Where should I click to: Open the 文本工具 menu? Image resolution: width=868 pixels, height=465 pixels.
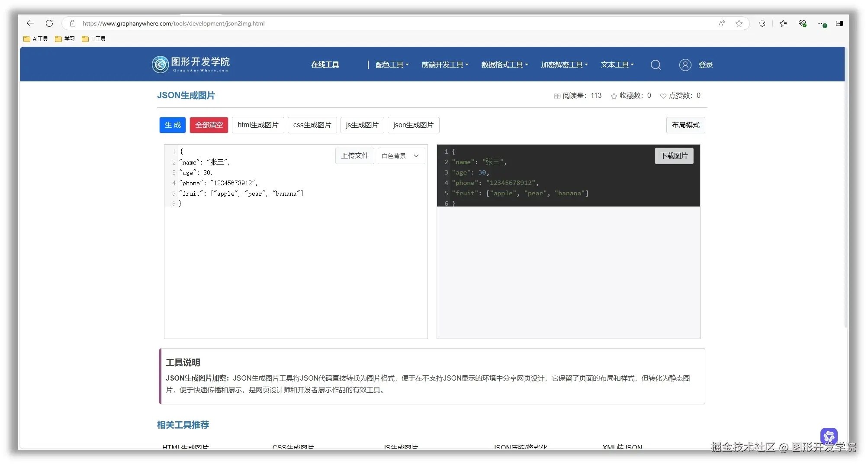click(x=617, y=65)
